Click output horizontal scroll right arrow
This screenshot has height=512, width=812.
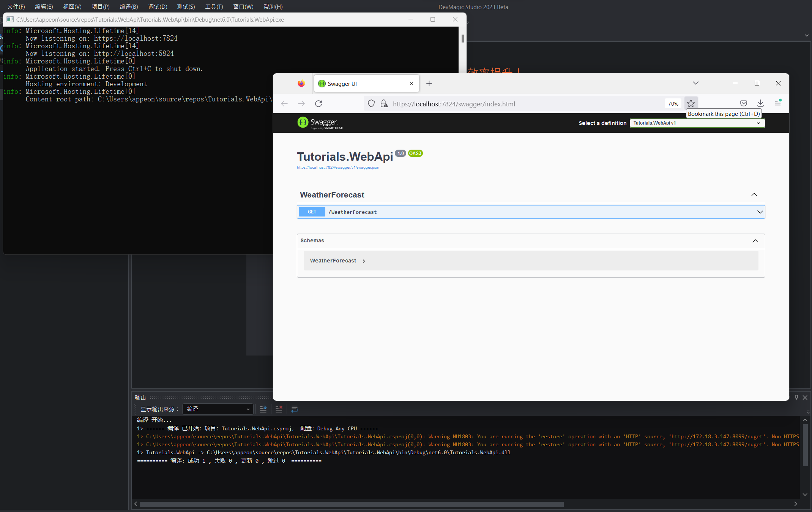pos(795,504)
